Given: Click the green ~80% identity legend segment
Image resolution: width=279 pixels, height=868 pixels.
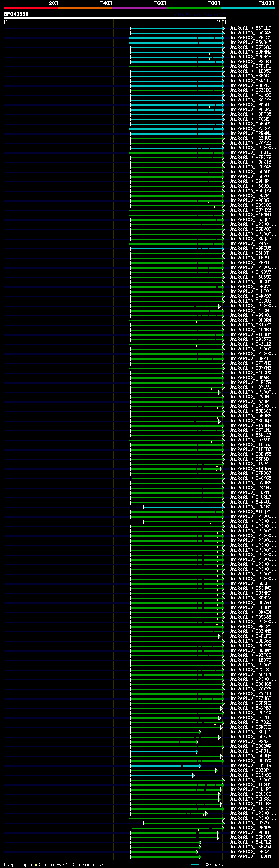Looking at the screenshot, I should (x=194, y=7).
